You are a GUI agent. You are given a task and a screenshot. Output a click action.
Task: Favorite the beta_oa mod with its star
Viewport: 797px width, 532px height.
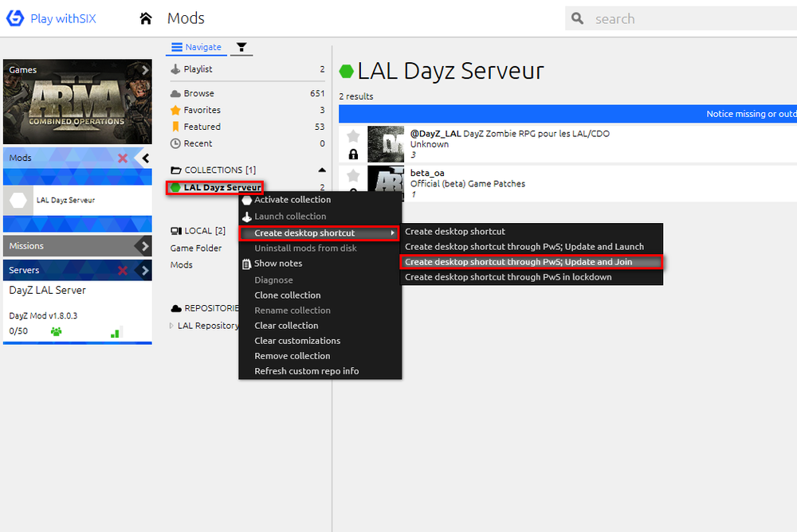[353, 175]
